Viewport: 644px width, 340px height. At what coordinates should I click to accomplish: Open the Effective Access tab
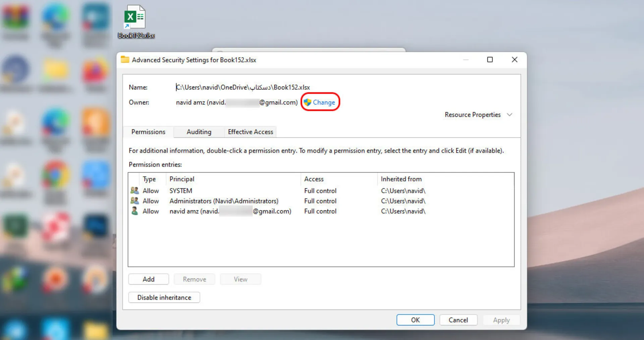coord(250,132)
